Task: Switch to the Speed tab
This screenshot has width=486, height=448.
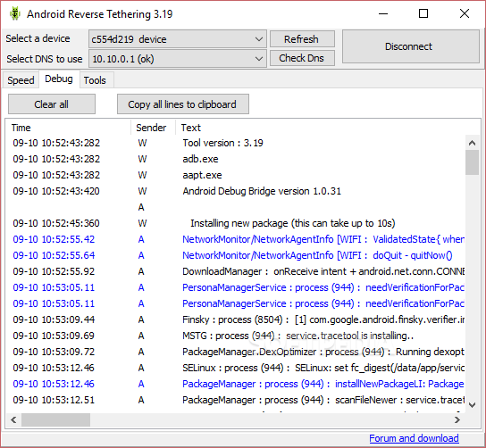Action: 21,80
